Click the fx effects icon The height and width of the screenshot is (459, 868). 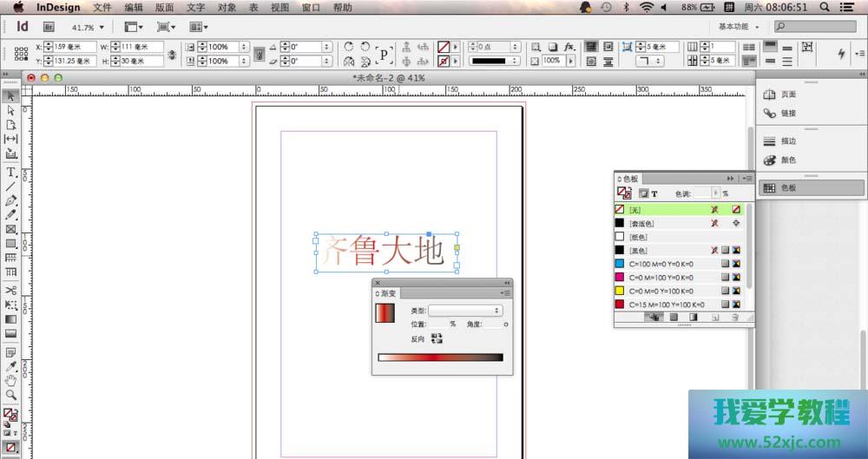(x=569, y=46)
